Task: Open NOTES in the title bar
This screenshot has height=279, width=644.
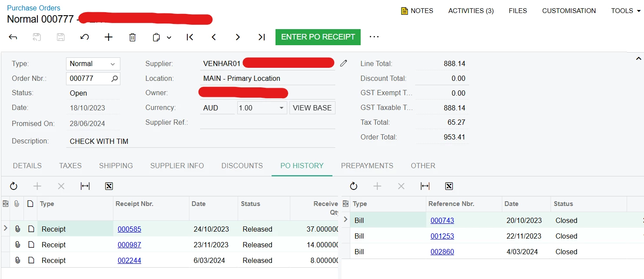Action: pyautogui.click(x=417, y=11)
